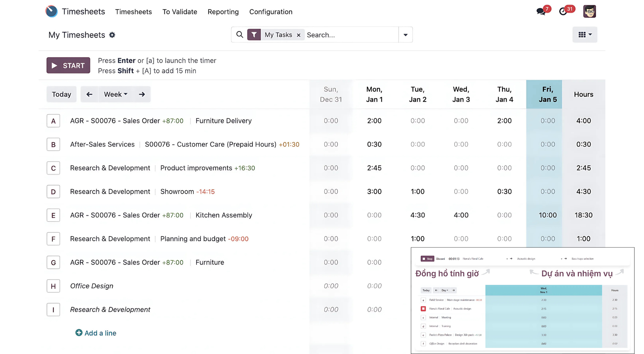Go to next week arrow
644x354 pixels.
tap(142, 94)
